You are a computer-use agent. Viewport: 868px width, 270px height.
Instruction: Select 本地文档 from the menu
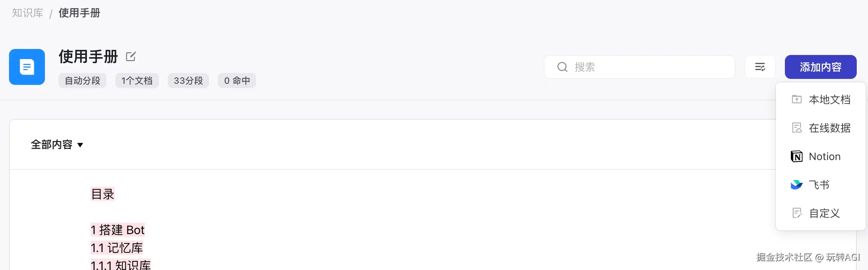tap(829, 99)
